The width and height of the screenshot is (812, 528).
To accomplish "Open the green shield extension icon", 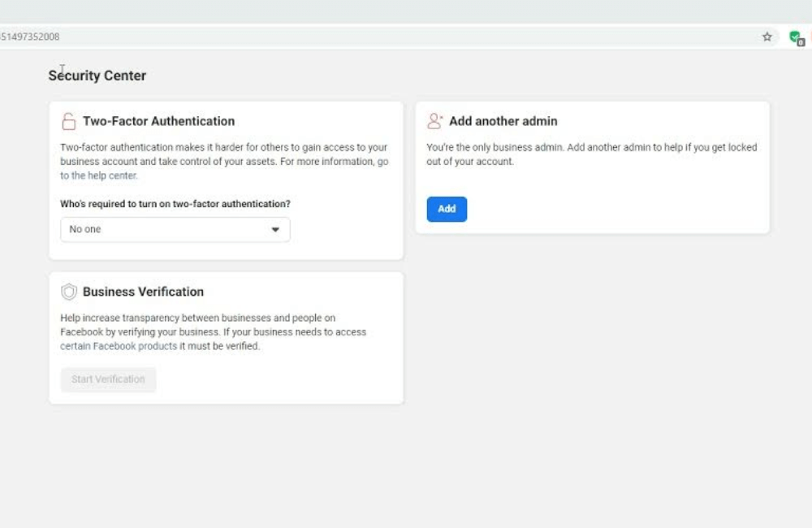I will point(795,37).
